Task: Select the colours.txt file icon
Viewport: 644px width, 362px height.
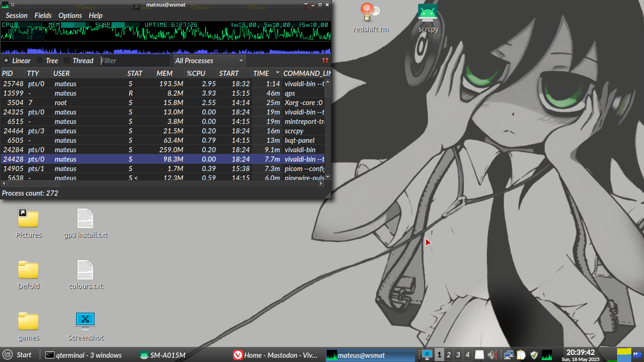Action: click(x=85, y=275)
